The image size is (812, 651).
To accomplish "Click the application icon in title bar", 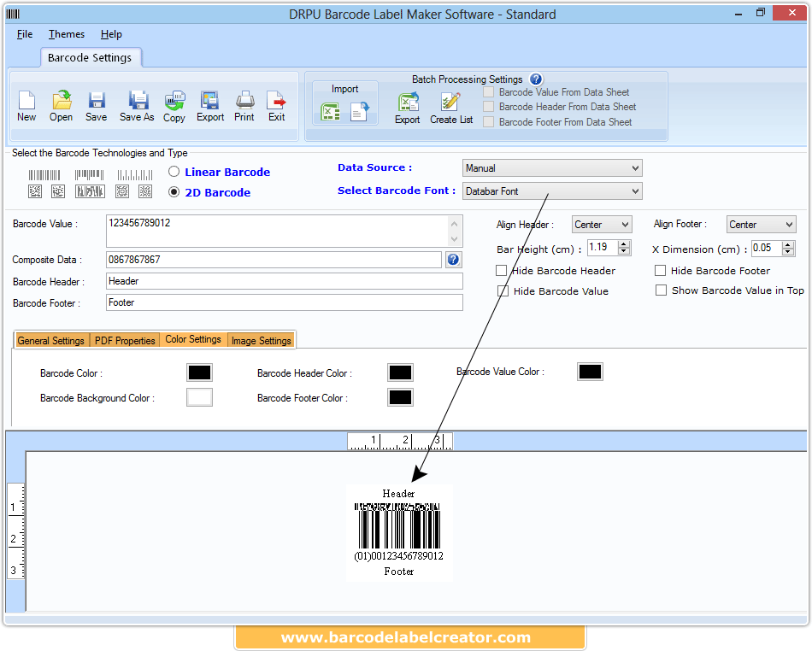I will tap(13, 14).
